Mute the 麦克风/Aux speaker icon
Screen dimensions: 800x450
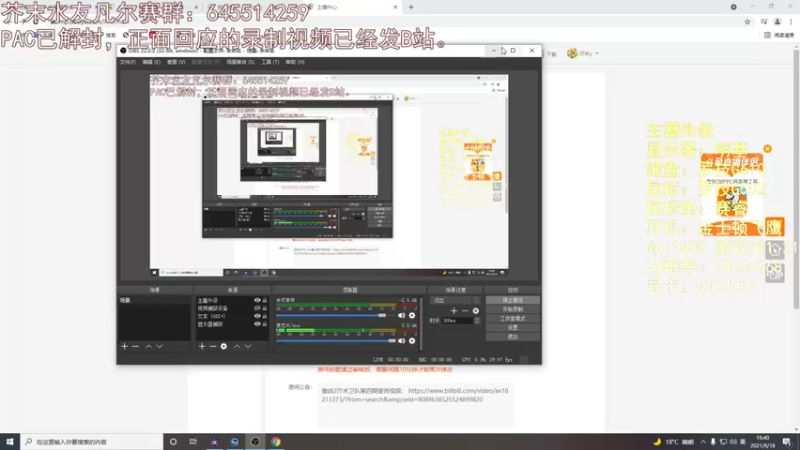point(402,341)
